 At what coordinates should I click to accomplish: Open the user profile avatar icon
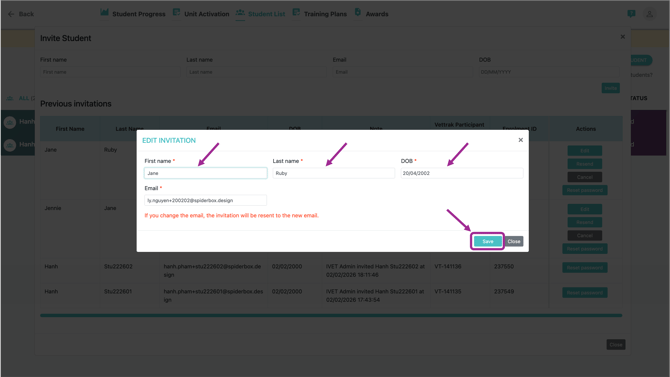click(649, 14)
